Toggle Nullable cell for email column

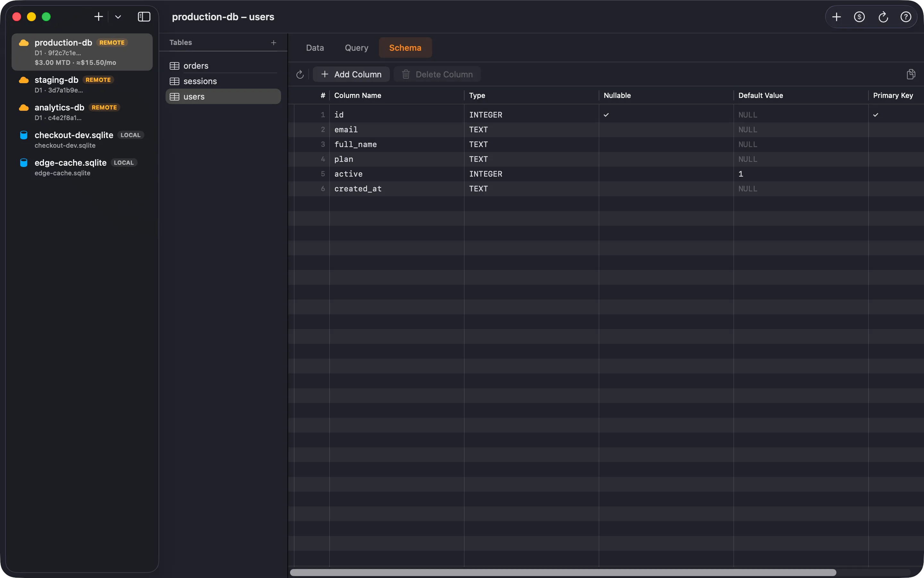[666, 130]
